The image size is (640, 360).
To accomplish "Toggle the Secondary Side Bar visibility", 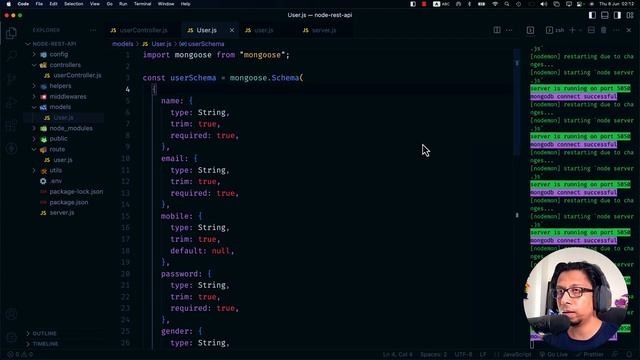I will coord(618,15).
